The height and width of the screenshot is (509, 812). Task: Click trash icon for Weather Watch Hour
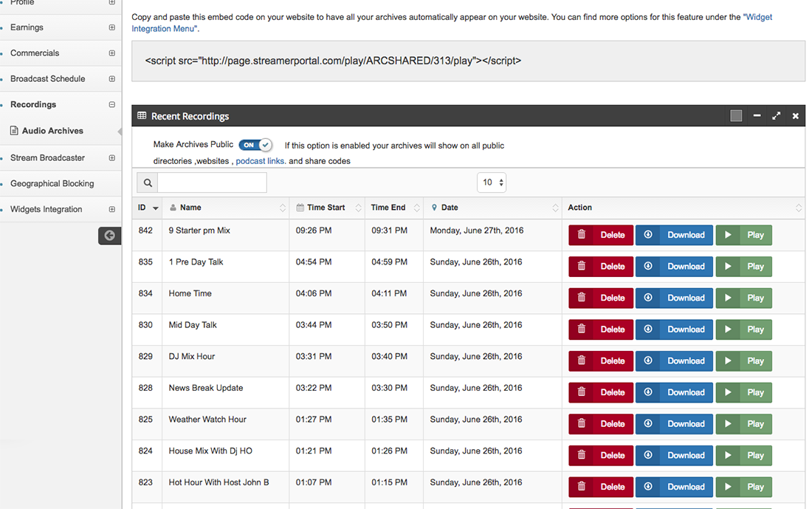(582, 423)
